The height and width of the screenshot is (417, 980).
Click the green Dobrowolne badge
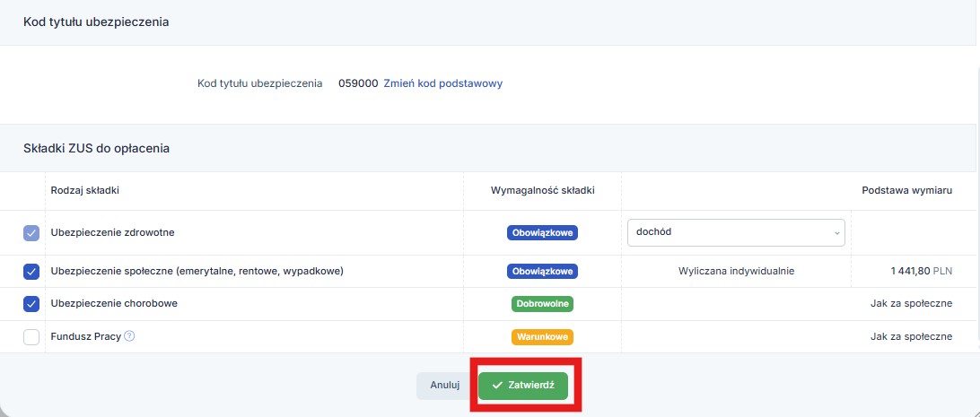542,304
